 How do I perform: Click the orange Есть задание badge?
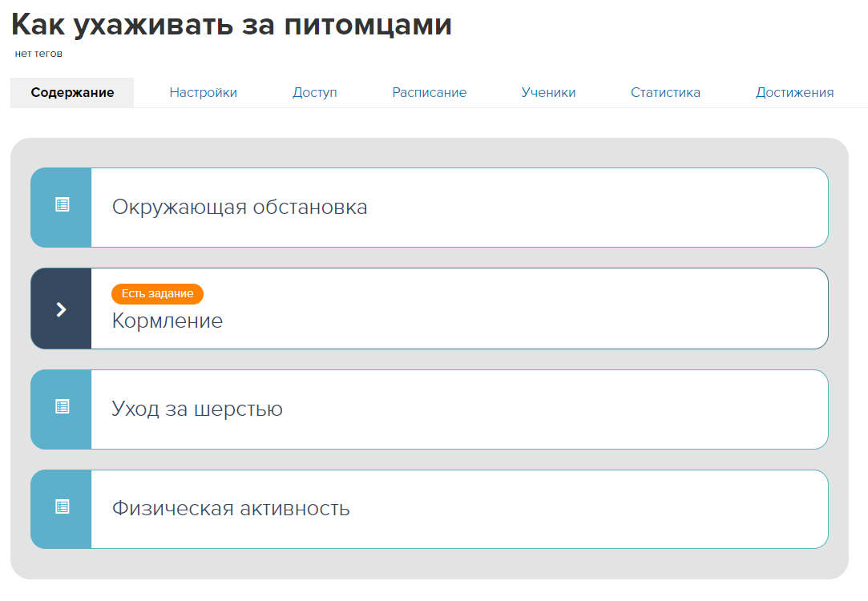coord(157,294)
